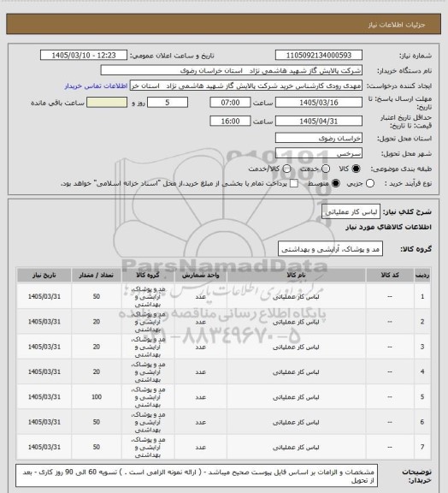Click the جزئیات اطلاعات نیاز header title

pyautogui.click(x=397, y=25)
